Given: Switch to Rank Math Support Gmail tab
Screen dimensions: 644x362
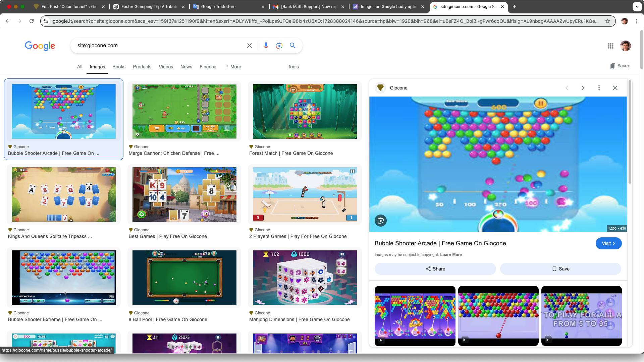Looking at the screenshot, I should (309, 7).
